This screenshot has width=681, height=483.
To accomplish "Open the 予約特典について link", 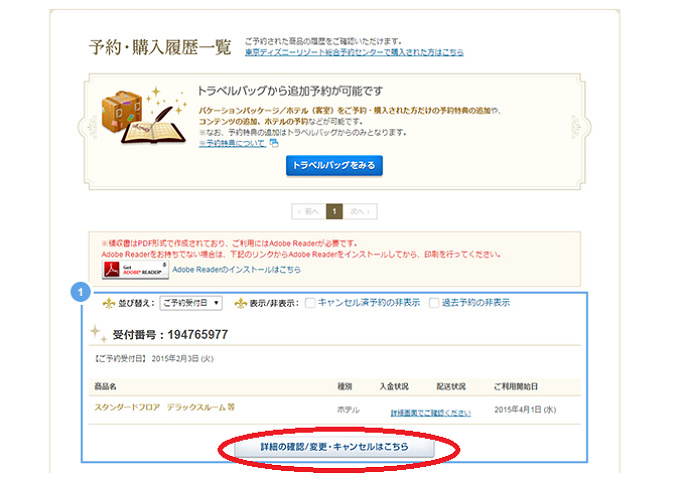I will coord(232,143).
